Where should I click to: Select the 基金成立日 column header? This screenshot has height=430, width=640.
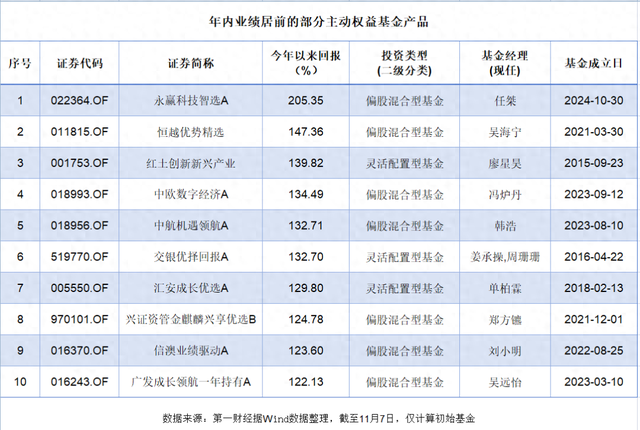coord(594,63)
